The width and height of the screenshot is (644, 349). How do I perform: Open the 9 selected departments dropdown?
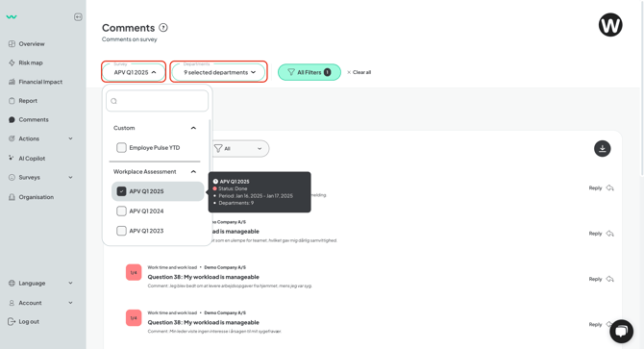(219, 72)
